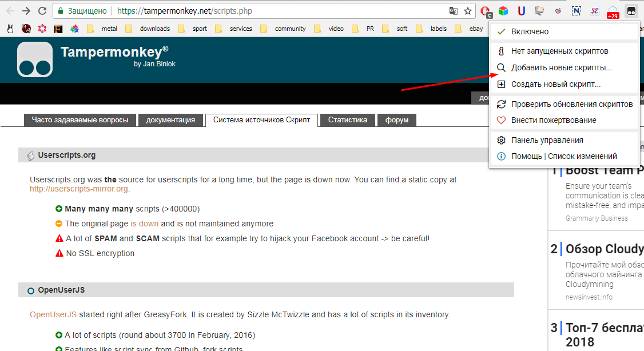Screen dimensions: 644x351
Task: Open the soft bookmarks folder
Action: tap(394, 29)
